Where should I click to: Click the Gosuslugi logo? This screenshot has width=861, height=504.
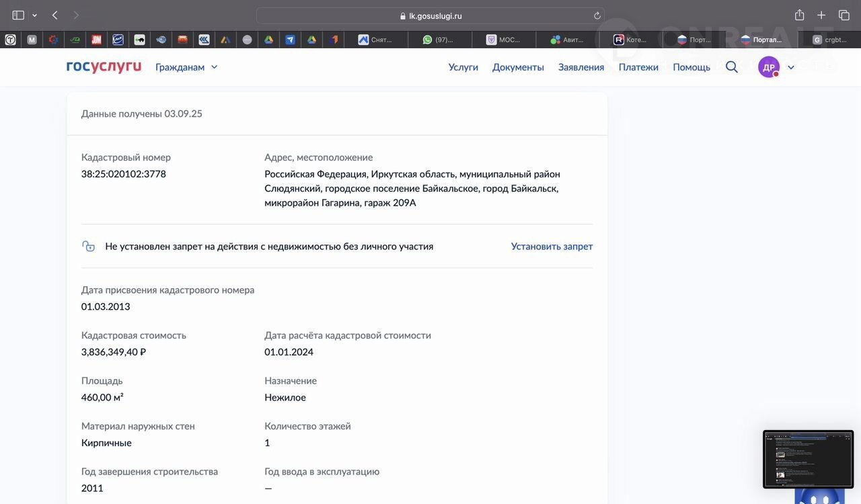tap(104, 67)
